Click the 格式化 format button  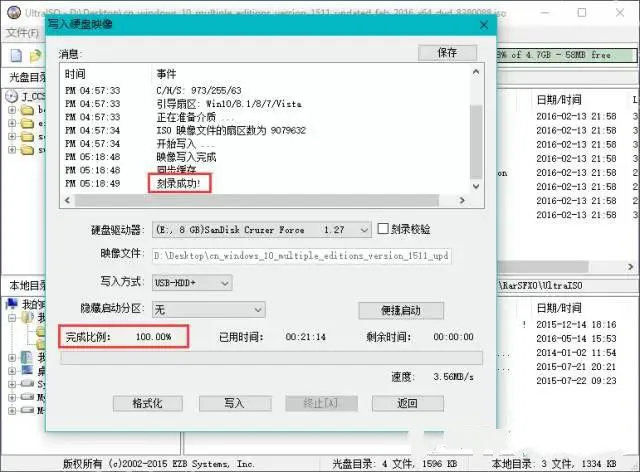point(147,403)
